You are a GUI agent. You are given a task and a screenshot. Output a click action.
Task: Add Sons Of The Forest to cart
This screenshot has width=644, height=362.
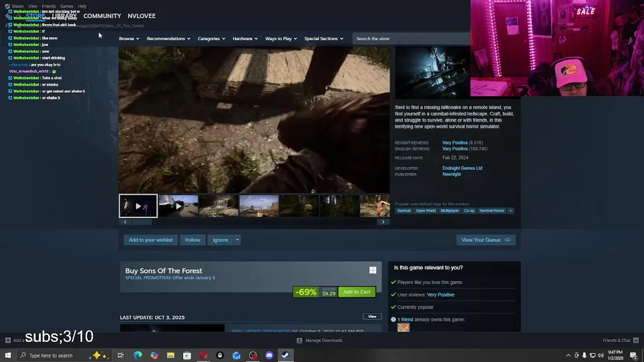tap(357, 292)
